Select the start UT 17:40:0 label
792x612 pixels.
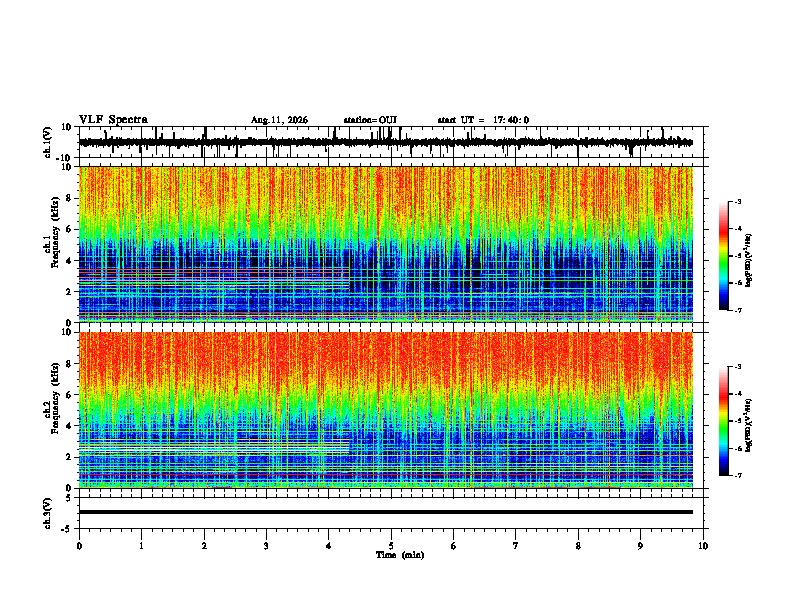pyautogui.click(x=483, y=120)
